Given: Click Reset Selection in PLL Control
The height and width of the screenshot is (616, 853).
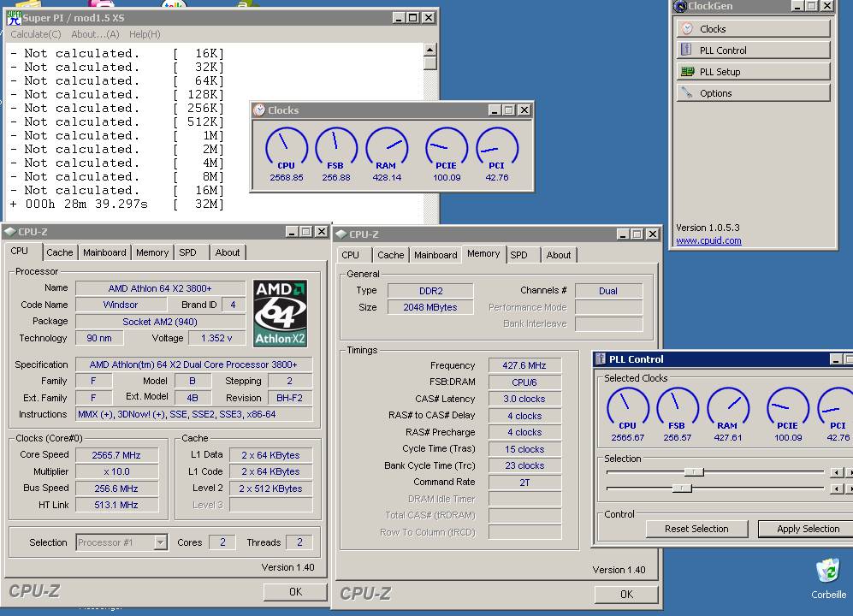Looking at the screenshot, I should (696, 529).
